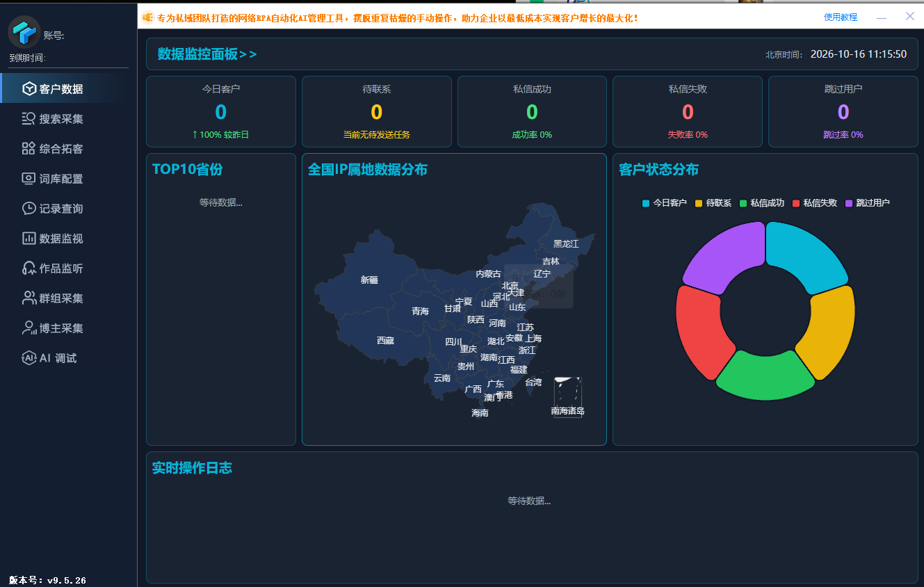This screenshot has width=924, height=587.
Task: Click the green donut chart segment
Action: click(x=765, y=377)
